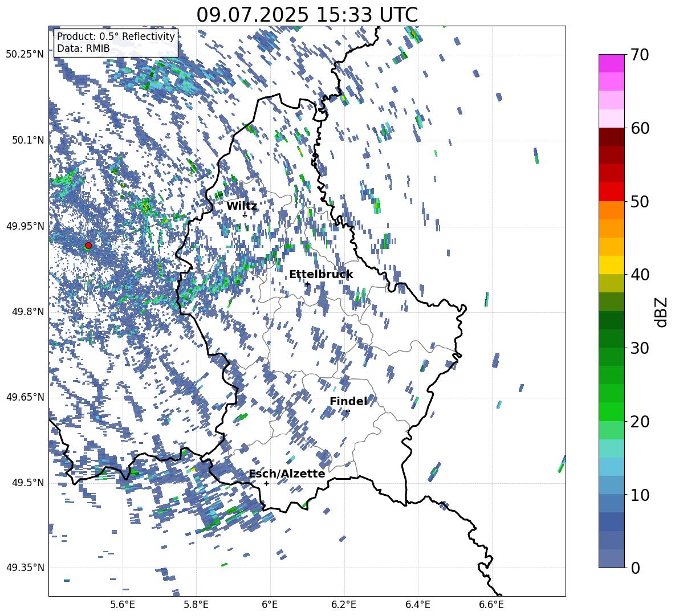The width and height of the screenshot is (675, 616).
Task: Select the Esch/Alzette city label
Action: point(287,474)
